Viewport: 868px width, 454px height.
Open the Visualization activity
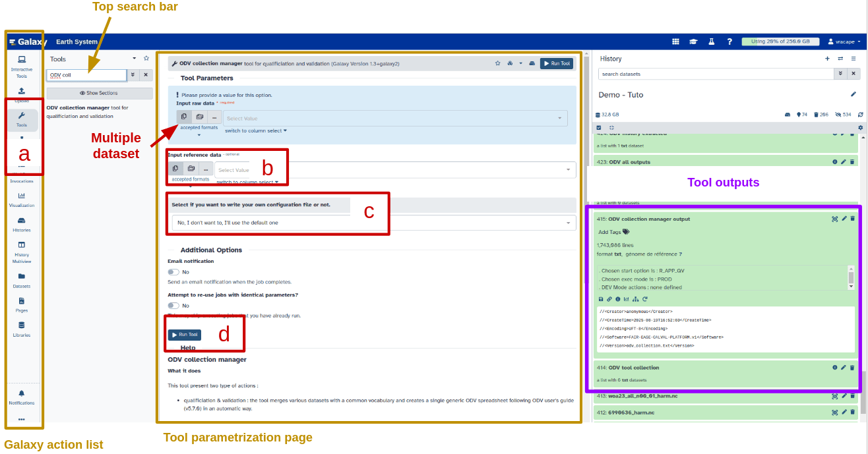tap(22, 199)
